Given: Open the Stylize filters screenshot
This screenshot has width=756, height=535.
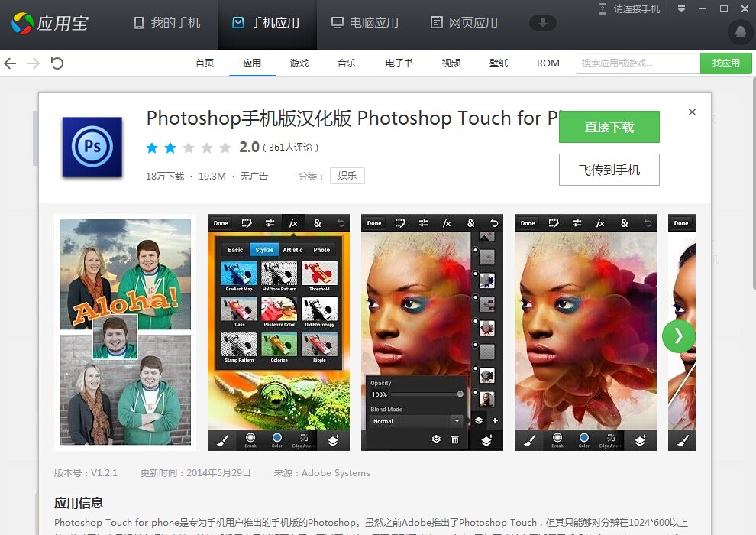Looking at the screenshot, I should click(x=278, y=332).
